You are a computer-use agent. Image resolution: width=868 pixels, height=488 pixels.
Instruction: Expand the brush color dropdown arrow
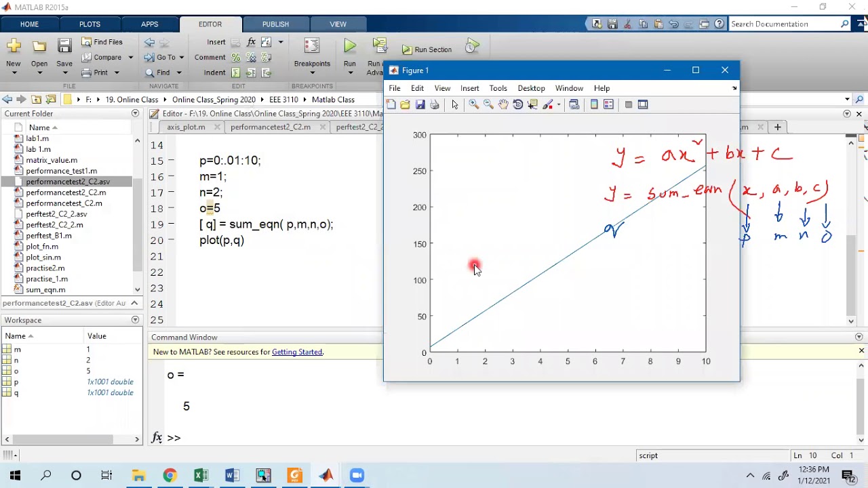tap(558, 104)
